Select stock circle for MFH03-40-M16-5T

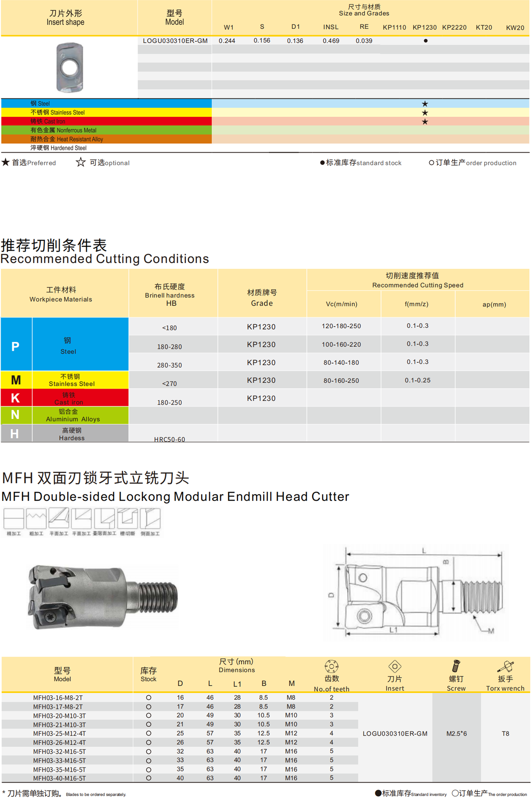[x=149, y=778]
